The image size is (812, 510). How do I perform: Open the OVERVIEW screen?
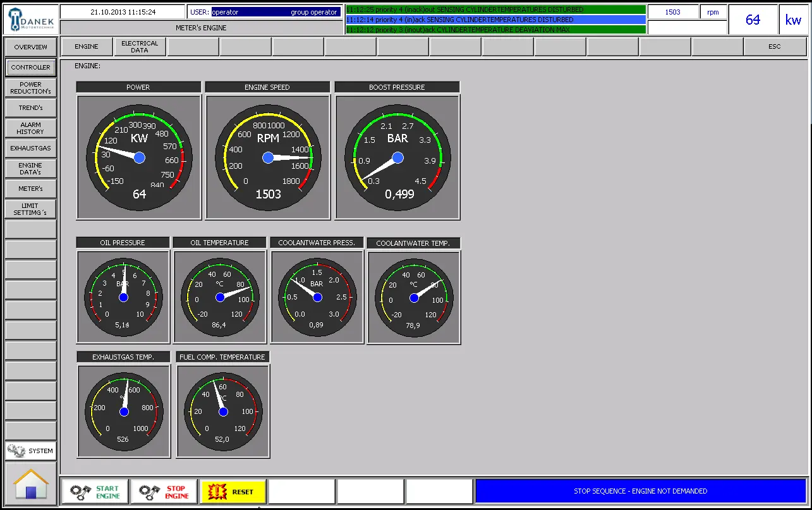coord(30,47)
